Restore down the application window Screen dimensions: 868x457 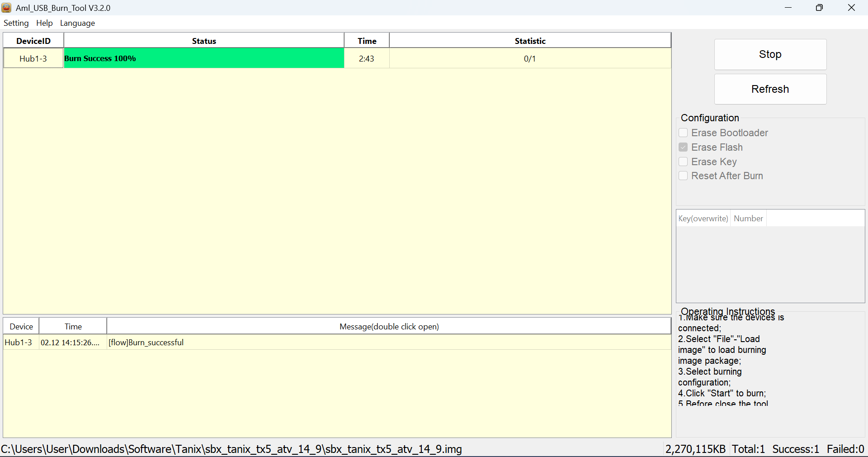point(819,8)
